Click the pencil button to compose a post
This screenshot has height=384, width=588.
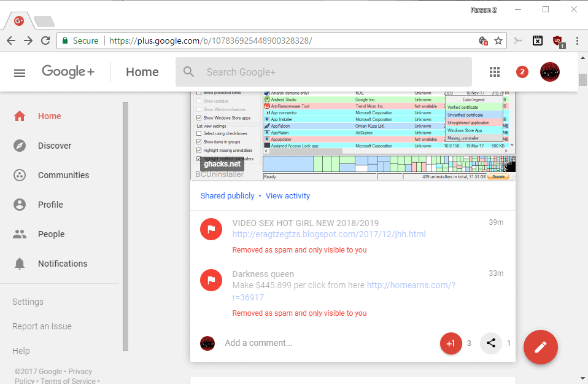click(x=540, y=347)
